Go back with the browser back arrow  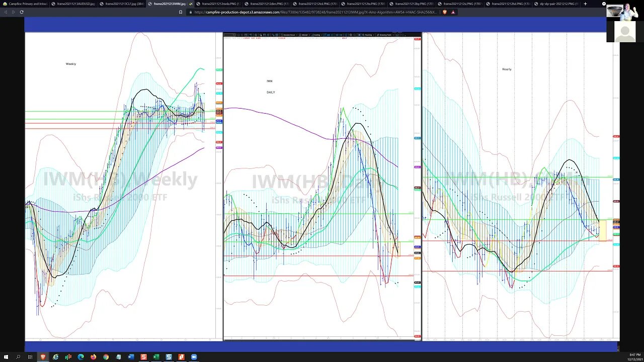(7, 12)
